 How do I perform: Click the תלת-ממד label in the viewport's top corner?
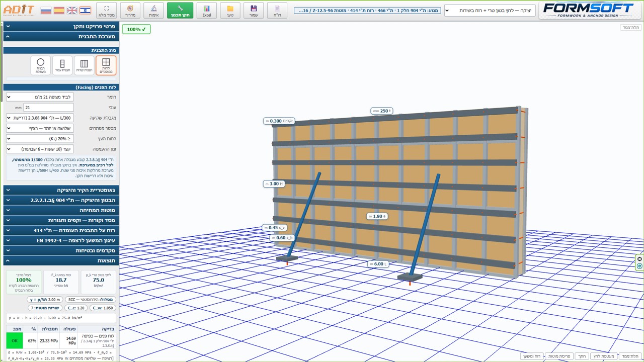(x=631, y=27)
